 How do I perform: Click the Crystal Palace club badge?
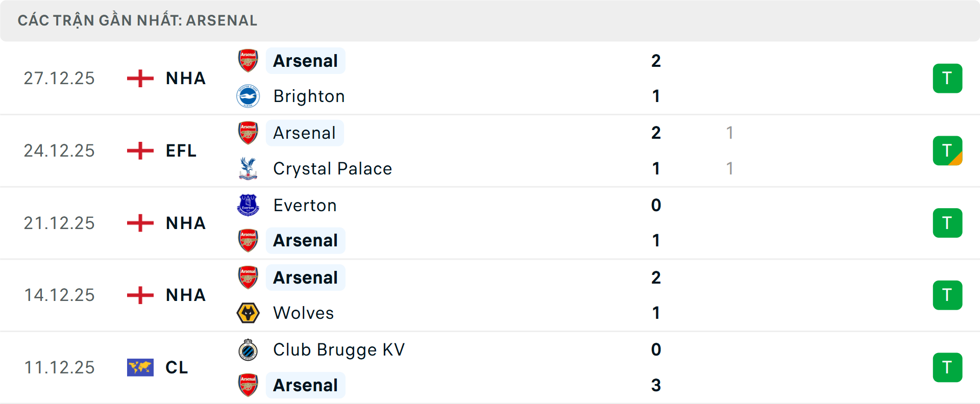[248, 168]
